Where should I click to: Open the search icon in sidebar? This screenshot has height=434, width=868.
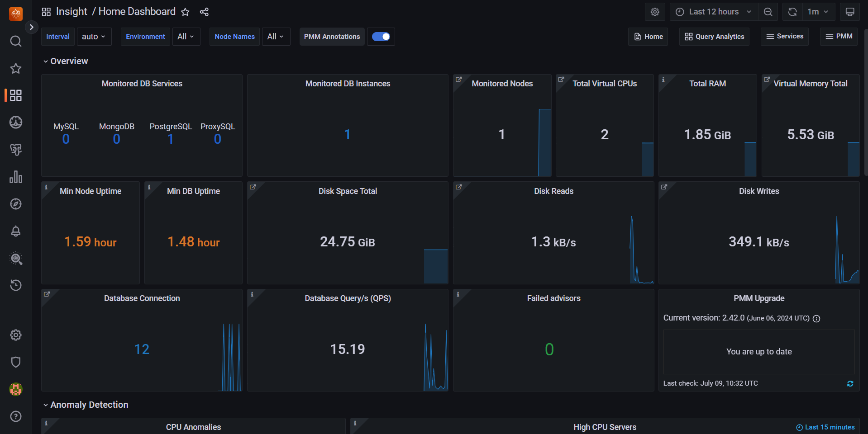click(x=16, y=41)
